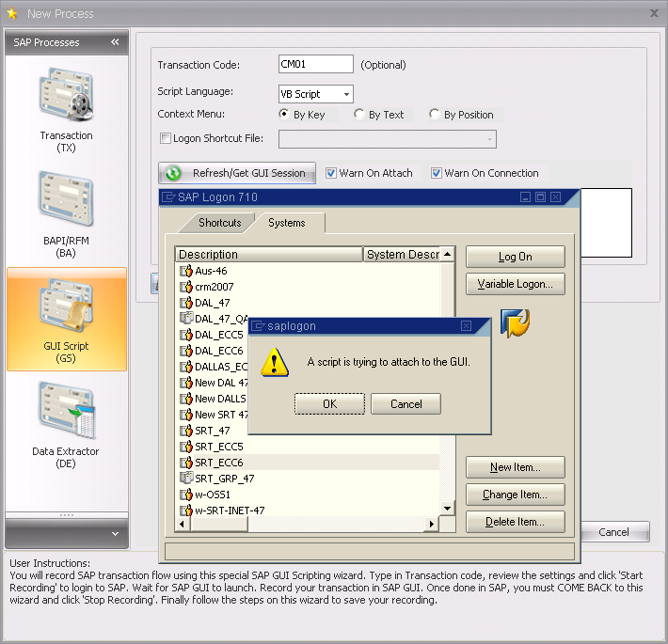Enable the Logon Shortcut File checkbox
This screenshot has height=644, width=668.
coord(166,139)
